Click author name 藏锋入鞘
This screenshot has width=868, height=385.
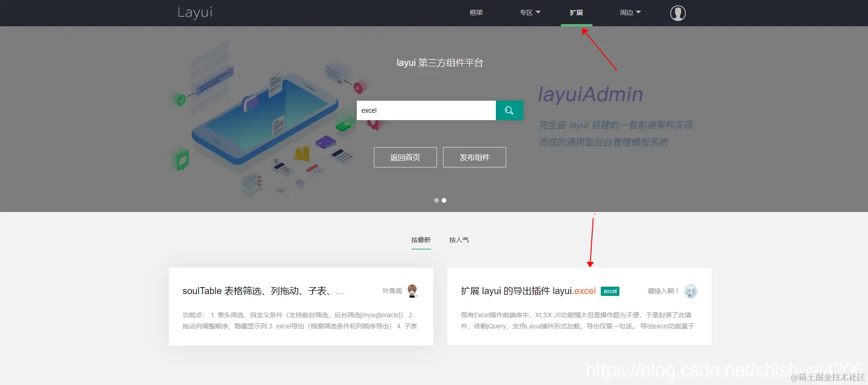(662, 291)
